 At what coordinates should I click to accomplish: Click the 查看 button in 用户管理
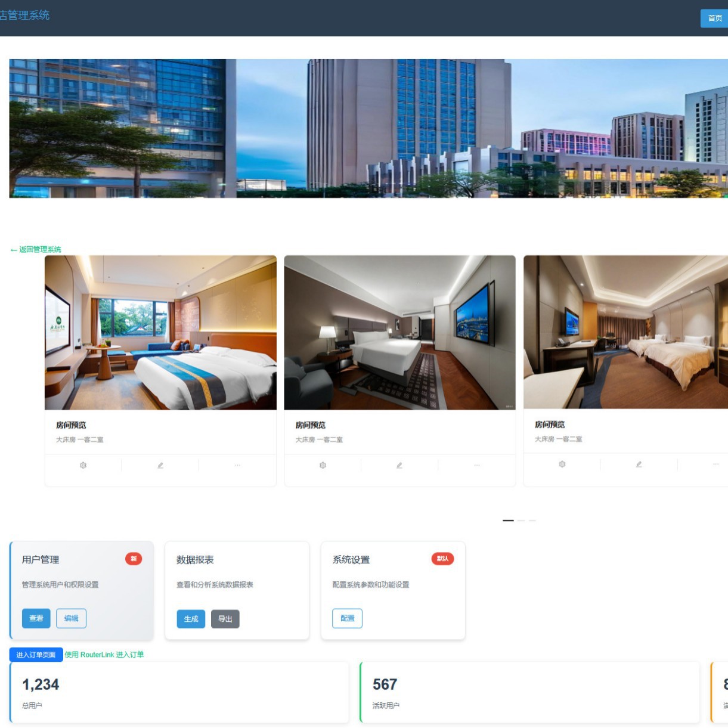(36, 618)
